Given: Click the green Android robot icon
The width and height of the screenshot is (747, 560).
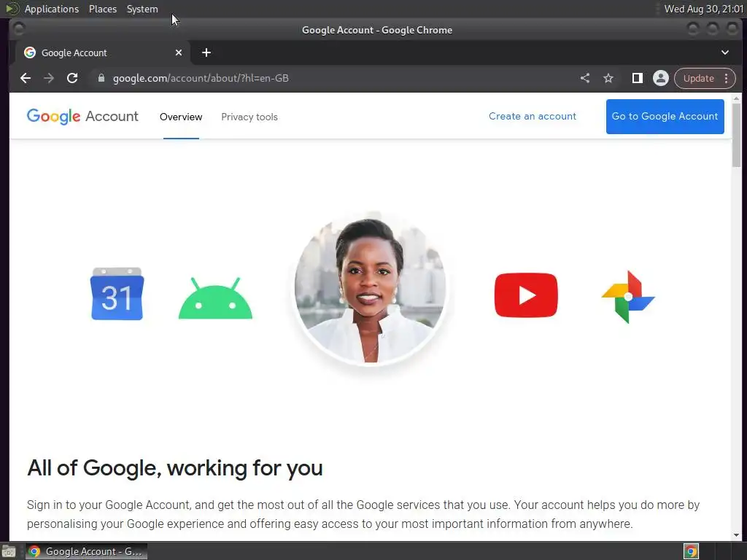Looking at the screenshot, I should 215,298.
